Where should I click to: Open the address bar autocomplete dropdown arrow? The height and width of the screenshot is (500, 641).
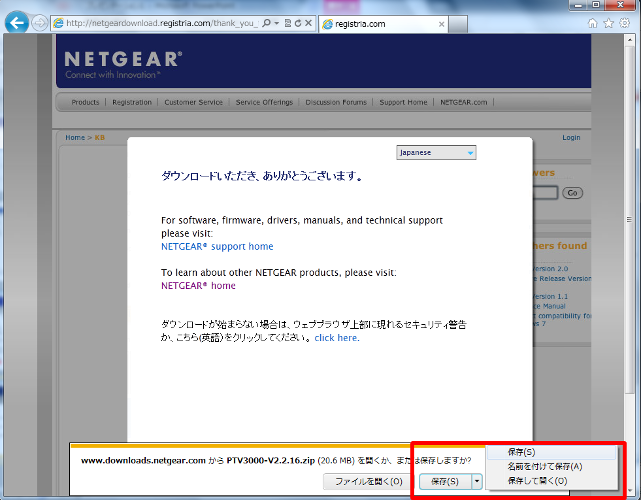(277, 23)
